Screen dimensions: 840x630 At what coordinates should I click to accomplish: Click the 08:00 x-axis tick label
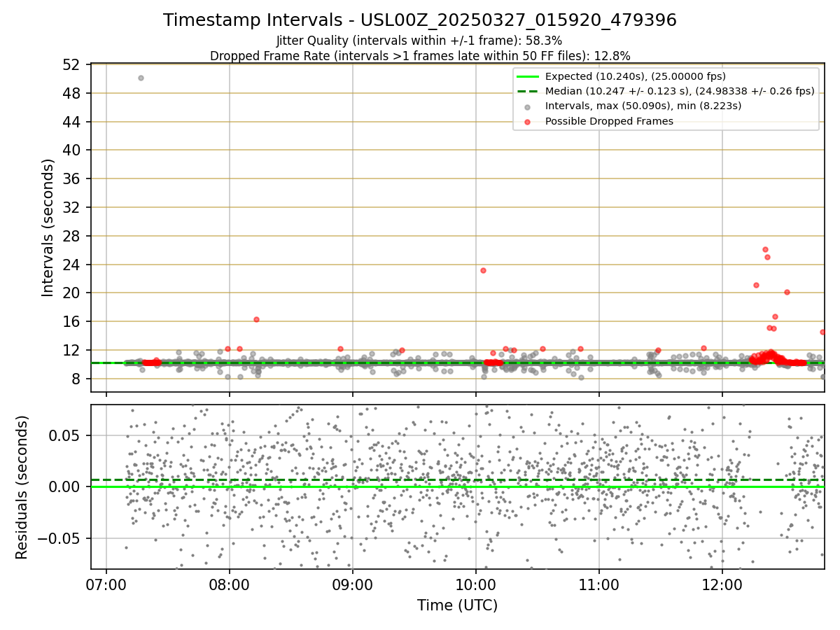pos(230,584)
